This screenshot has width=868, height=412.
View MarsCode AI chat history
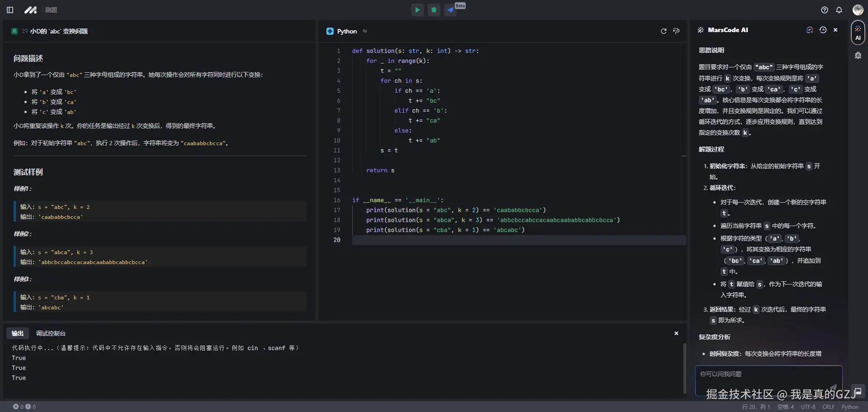tap(823, 30)
